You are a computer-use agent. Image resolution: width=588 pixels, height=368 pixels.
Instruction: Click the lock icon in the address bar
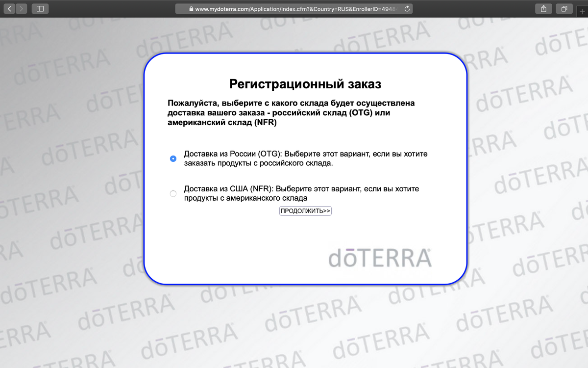point(191,9)
